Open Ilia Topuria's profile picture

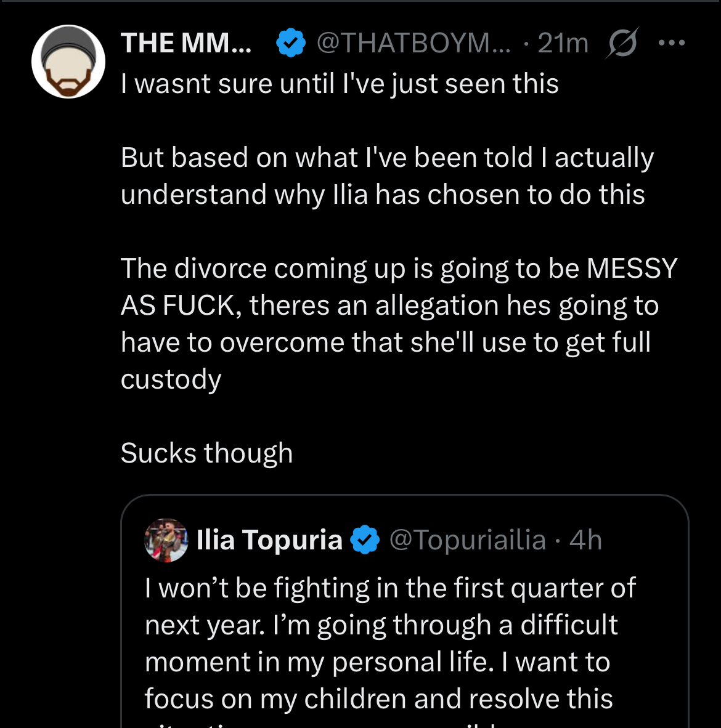[166, 540]
